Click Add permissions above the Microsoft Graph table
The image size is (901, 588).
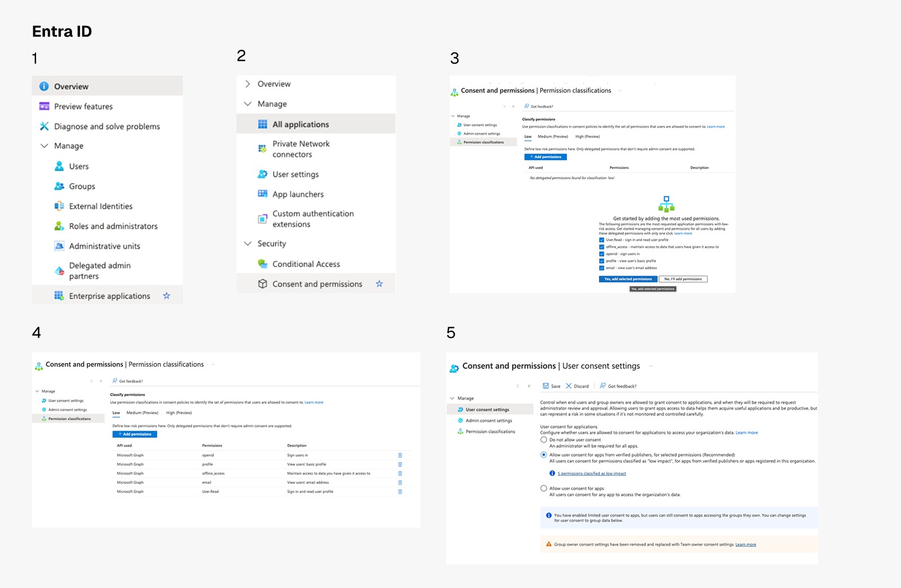coord(135,434)
